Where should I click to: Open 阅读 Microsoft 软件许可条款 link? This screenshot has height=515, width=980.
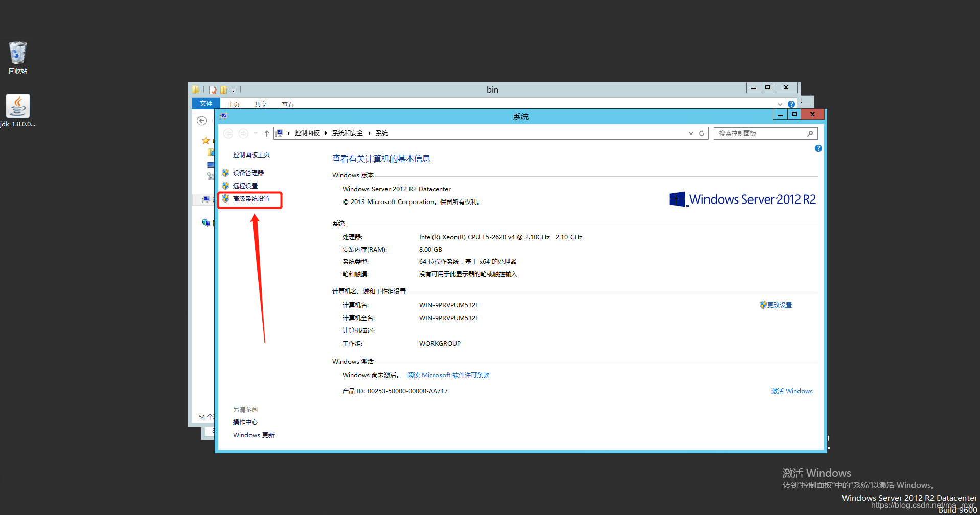point(448,375)
